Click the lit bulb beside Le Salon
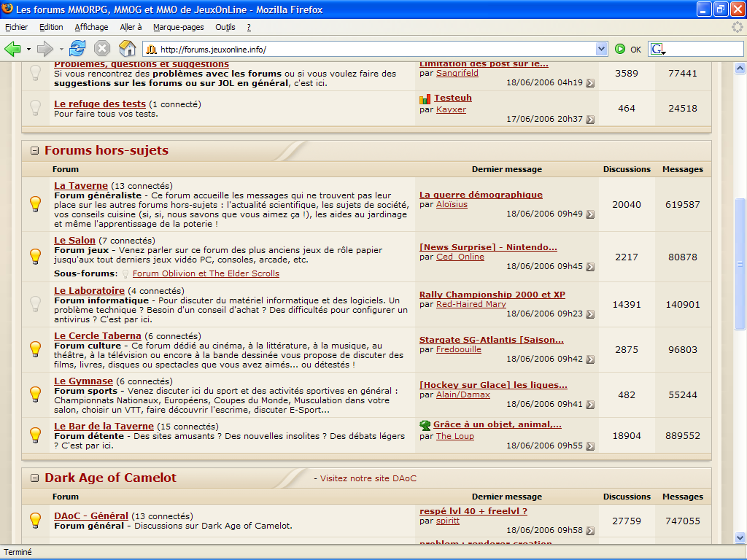Image resolution: width=747 pixels, height=560 pixels. click(x=36, y=256)
